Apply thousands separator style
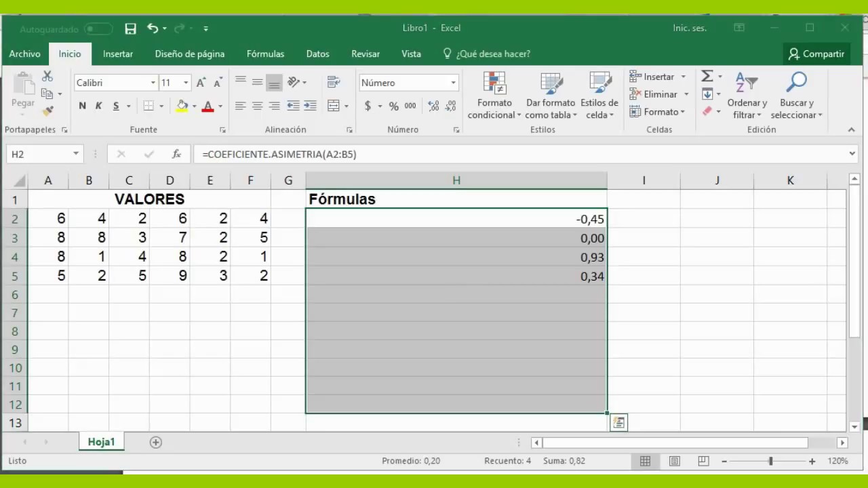868x488 pixels. click(x=410, y=106)
